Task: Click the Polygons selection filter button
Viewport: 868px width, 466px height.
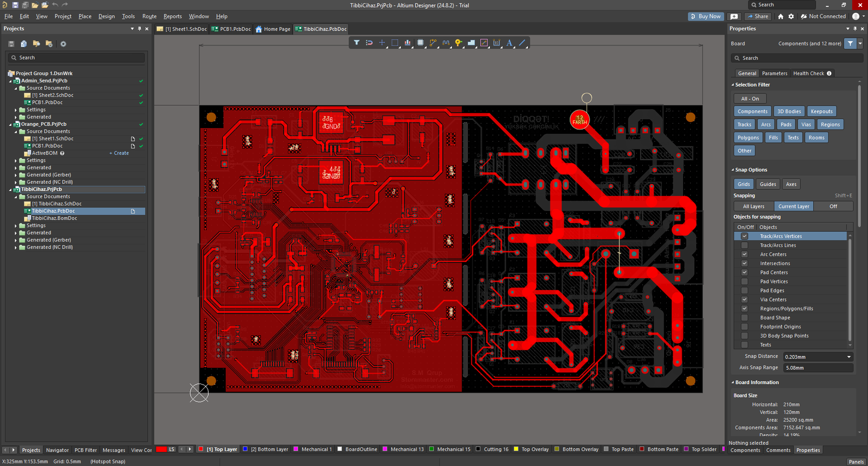Action: tap(748, 138)
